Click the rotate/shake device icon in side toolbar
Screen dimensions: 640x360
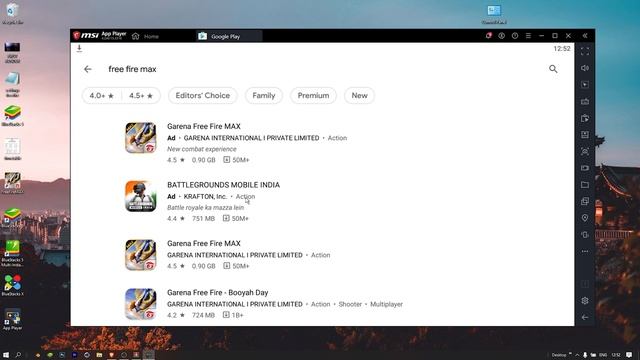(585, 235)
